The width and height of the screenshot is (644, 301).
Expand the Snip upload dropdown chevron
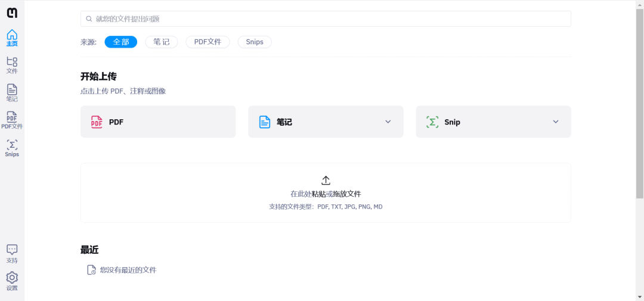[555, 122]
